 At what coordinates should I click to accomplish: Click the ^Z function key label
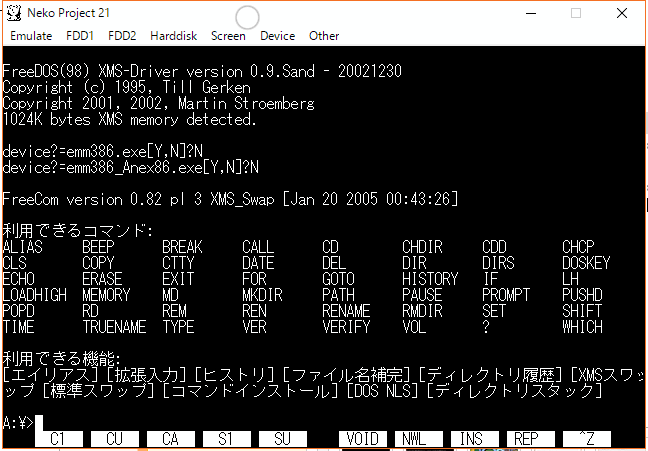[x=586, y=438]
